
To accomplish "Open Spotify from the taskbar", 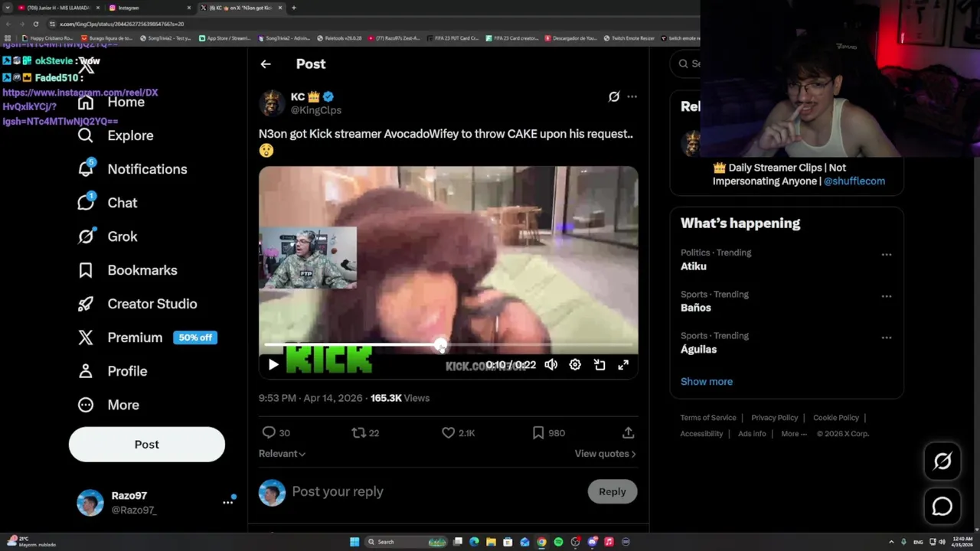I will [x=558, y=542].
